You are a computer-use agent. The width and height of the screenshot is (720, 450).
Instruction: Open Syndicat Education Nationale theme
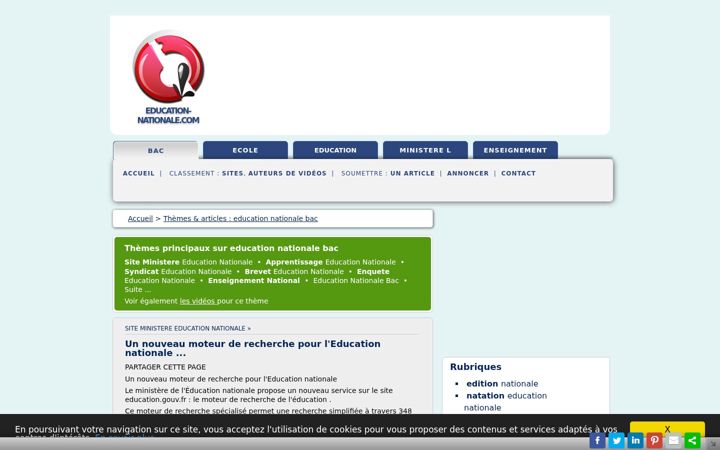178,271
